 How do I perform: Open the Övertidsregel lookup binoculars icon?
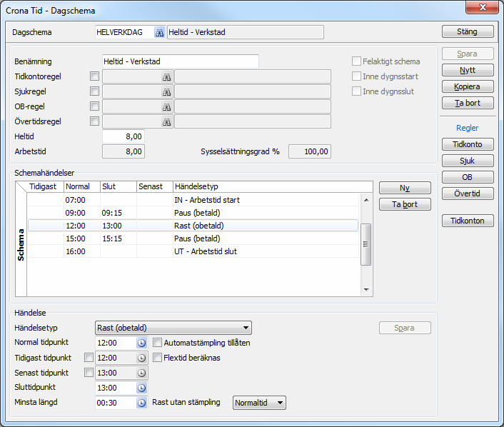(x=166, y=122)
